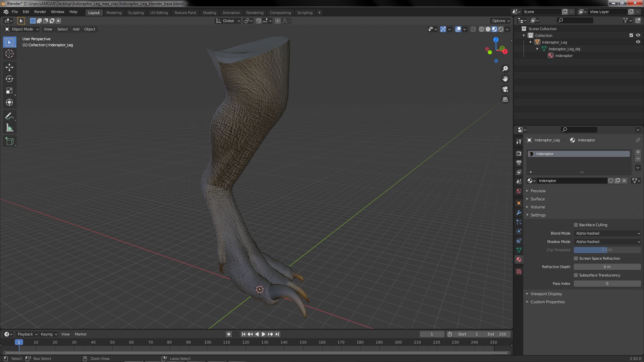Viewport: 644px width, 362px height.
Task: Open the Render menu
Action: coord(40,12)
